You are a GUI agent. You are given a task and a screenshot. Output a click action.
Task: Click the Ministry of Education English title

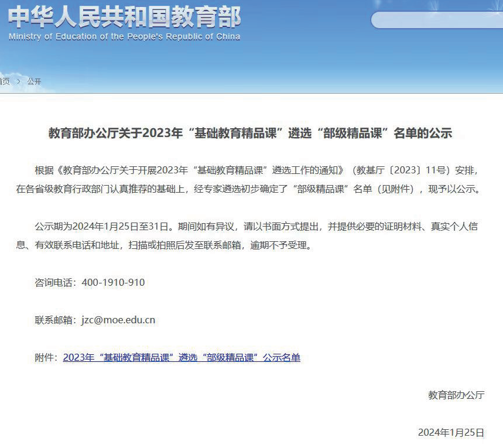125,36
